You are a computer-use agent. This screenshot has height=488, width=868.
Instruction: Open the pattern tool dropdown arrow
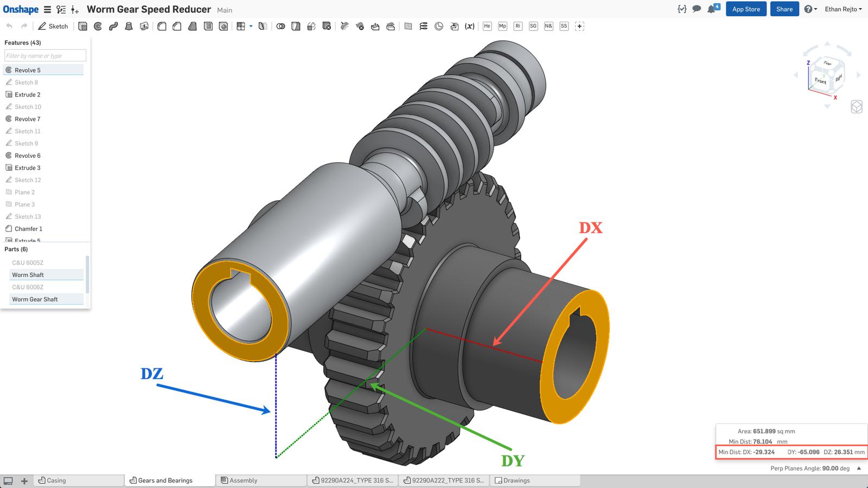pyautogui.click(x=251, y=26)
